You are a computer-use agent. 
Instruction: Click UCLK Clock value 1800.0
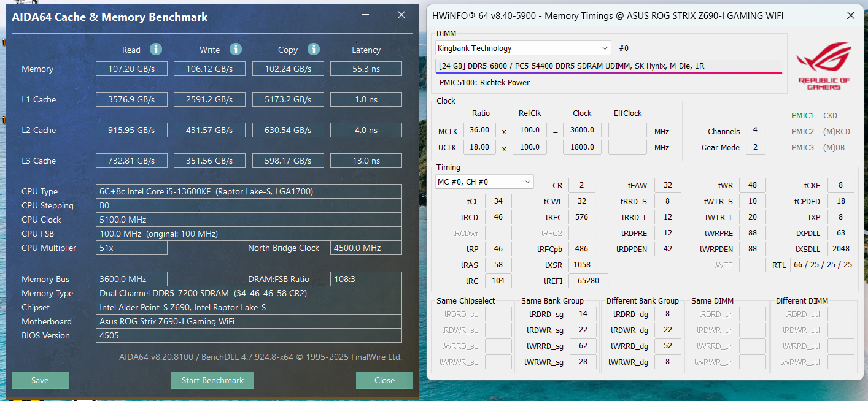tap(582, 147)
